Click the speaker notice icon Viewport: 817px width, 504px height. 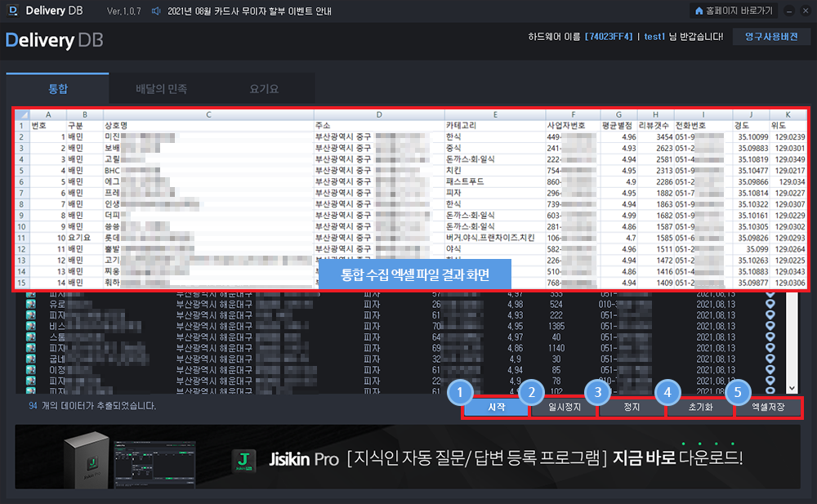[156, 11]
